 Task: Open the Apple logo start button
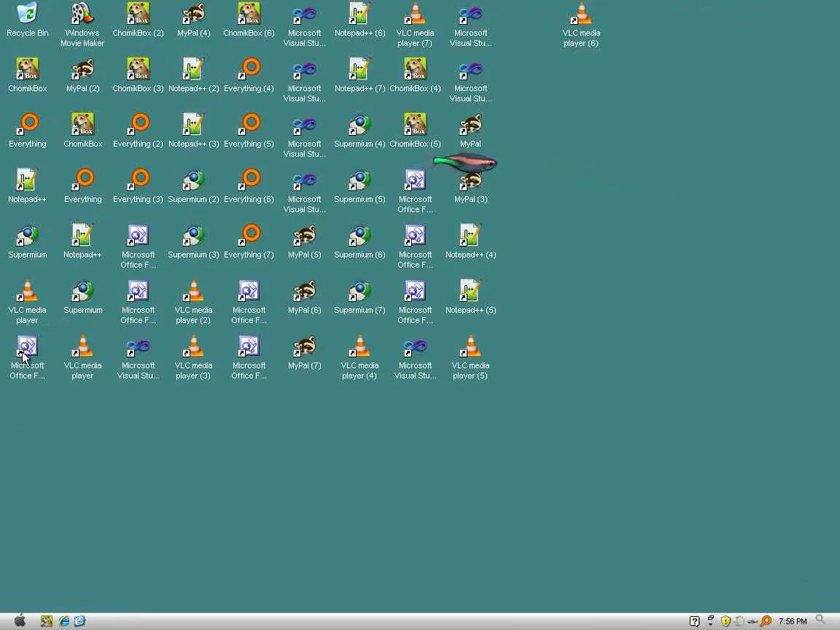coord(20,621)
